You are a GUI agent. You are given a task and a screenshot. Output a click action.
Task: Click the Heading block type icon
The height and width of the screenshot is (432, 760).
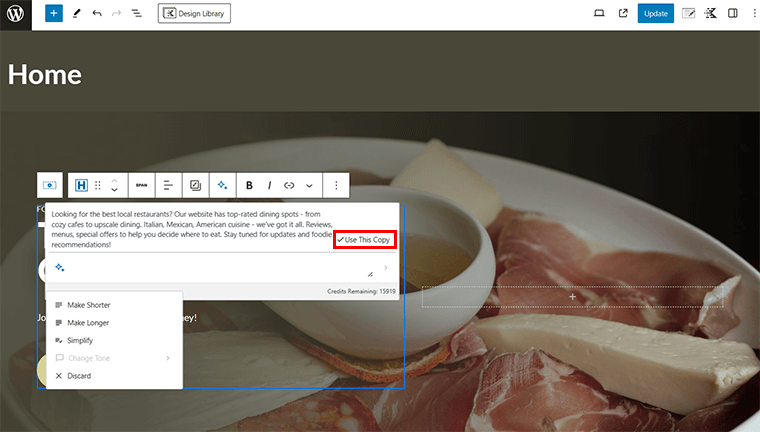(x=81, y=185)
